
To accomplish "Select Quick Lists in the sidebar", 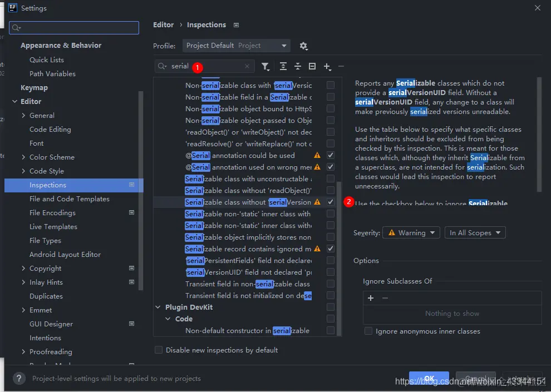I will click(47, 59).
